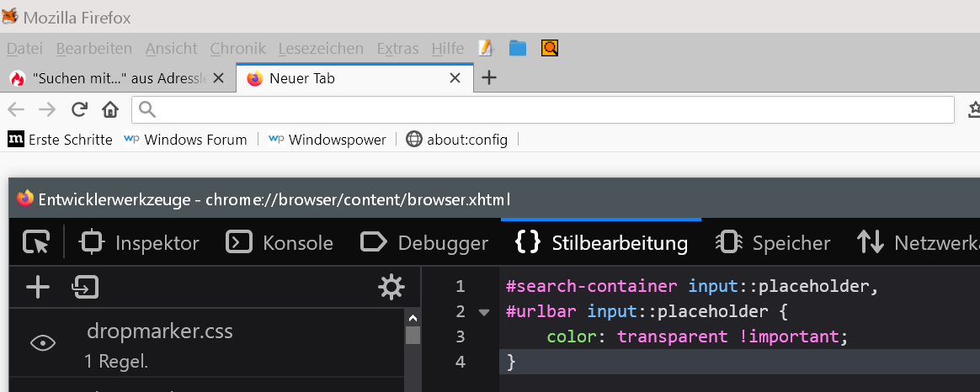Go to the home page
The image size is (980, 392).
pos(109,109)
